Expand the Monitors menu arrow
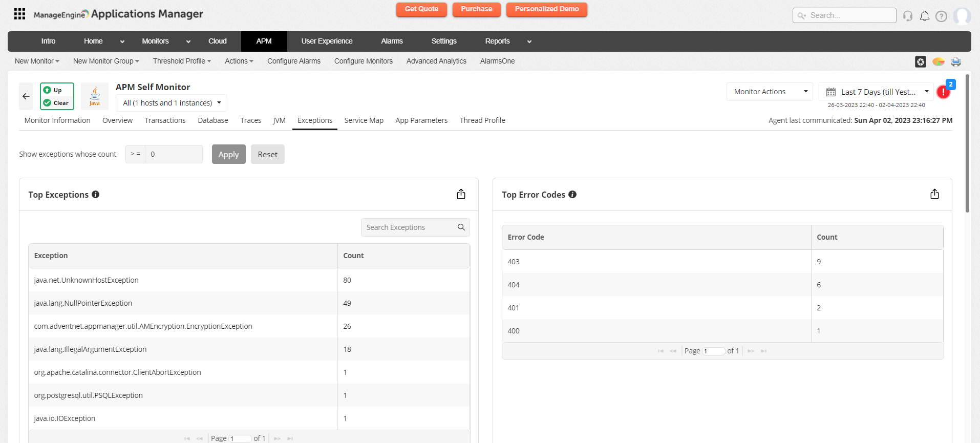This screenshot has height=443, width=980. tap(188, 42)
